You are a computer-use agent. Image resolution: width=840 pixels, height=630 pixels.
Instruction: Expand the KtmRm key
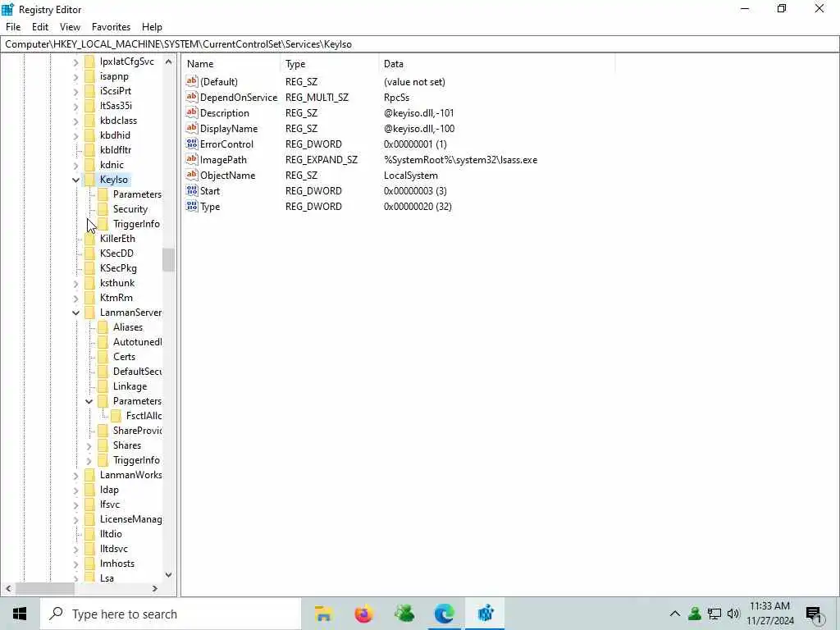click(x=75, y=298)
